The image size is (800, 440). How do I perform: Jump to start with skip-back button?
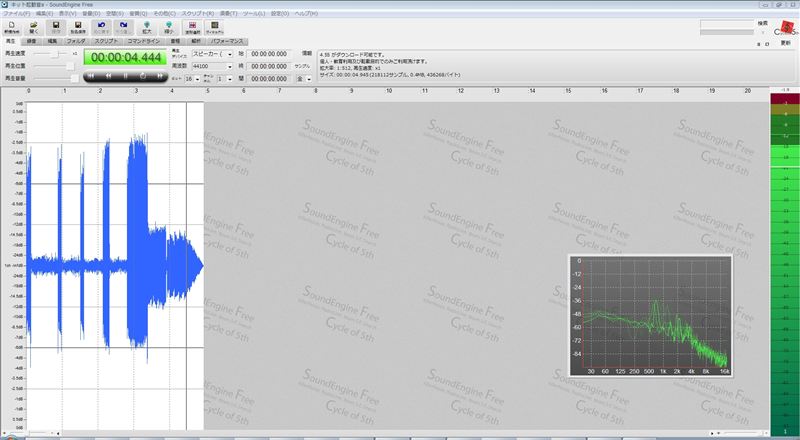point(91,76)
